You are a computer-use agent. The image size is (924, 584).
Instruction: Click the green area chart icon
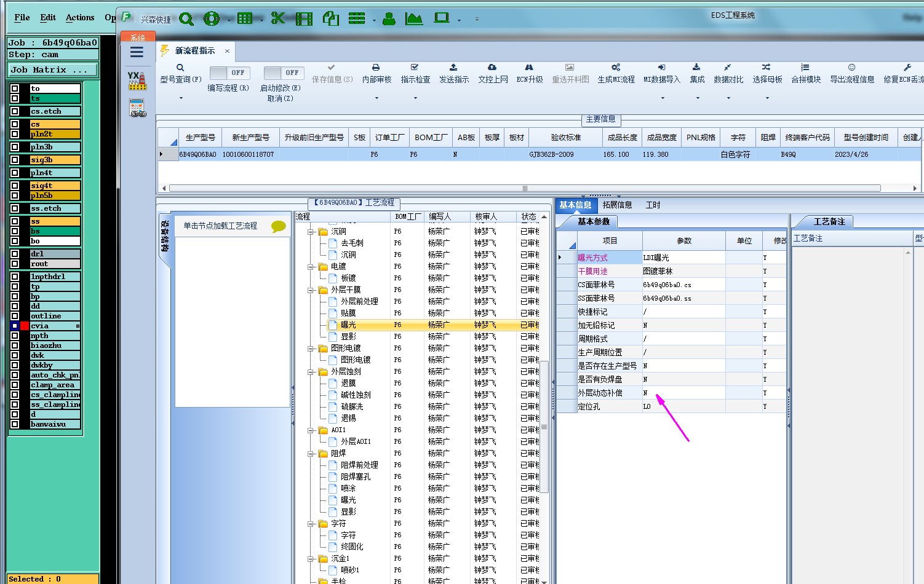414,19
